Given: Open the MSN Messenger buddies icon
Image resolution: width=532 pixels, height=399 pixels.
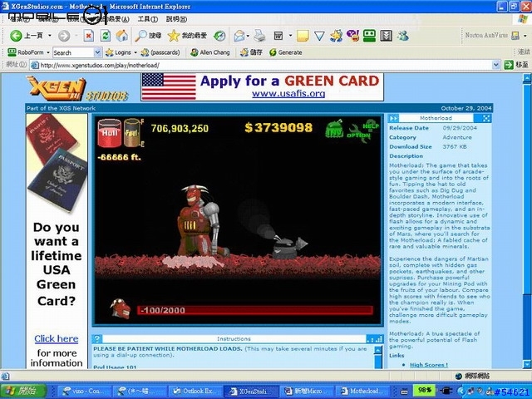Looking at the screenshot, I should pyautogui.click(x=403, y=36).
